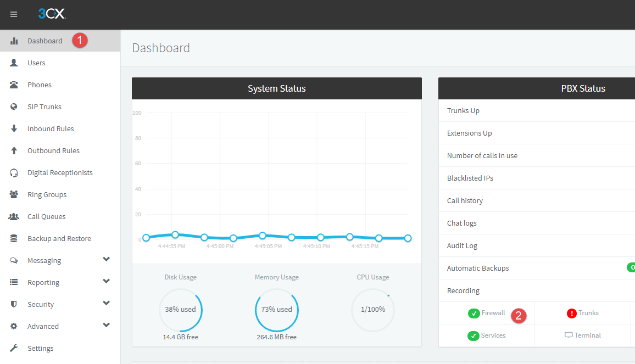Viewport: 635px width, 364px height.
Task: Click the chart point at 4:44:55 PM
Action: click(x=175, y=234)
